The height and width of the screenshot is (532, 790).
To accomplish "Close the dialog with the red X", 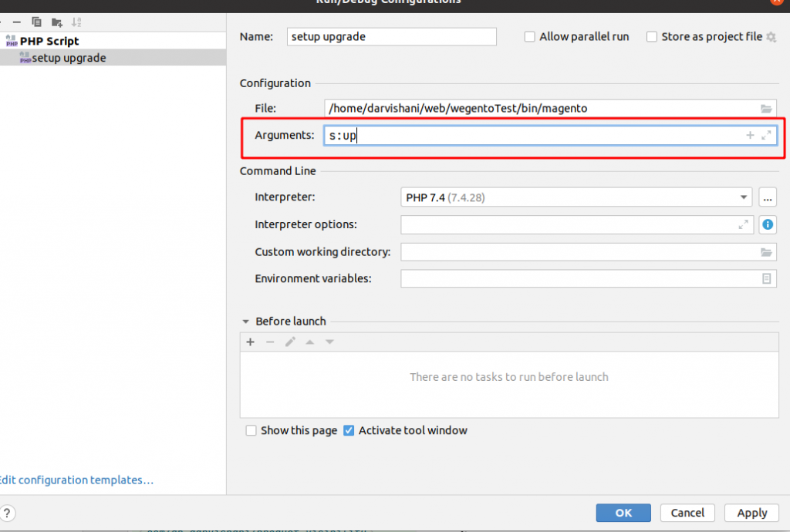I will [x=778, y=2].
